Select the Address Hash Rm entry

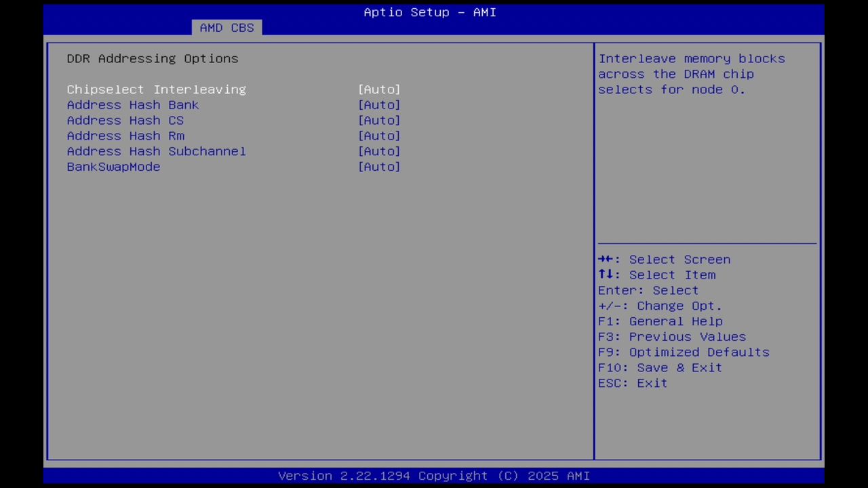click(125, 136)
